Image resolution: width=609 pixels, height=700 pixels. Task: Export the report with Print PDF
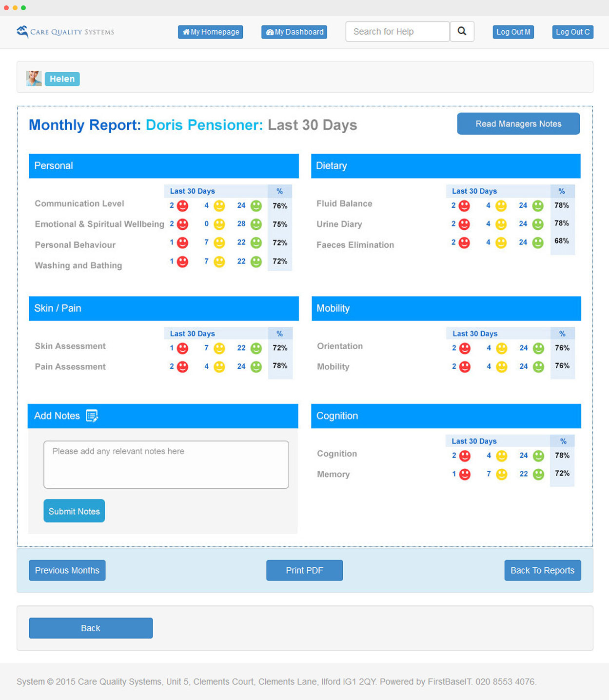tap(304, 570)
